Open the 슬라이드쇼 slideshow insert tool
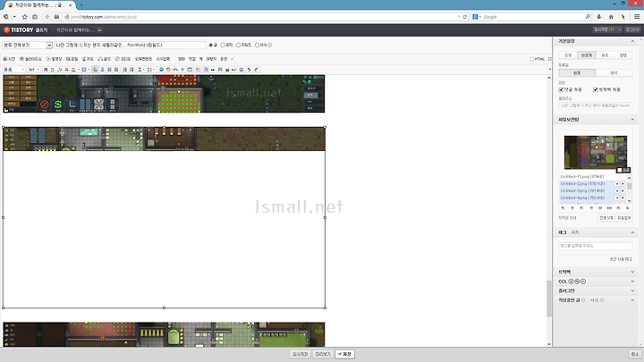644x362 pixels. click(30, 59)
